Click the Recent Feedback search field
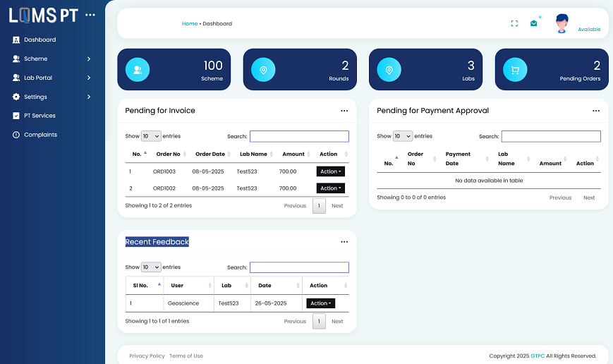The image size is (613, 364). [299, 267]
